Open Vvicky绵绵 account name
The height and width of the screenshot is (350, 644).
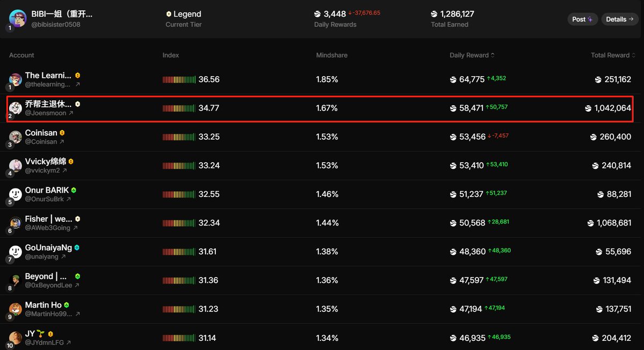click(46, 162)
